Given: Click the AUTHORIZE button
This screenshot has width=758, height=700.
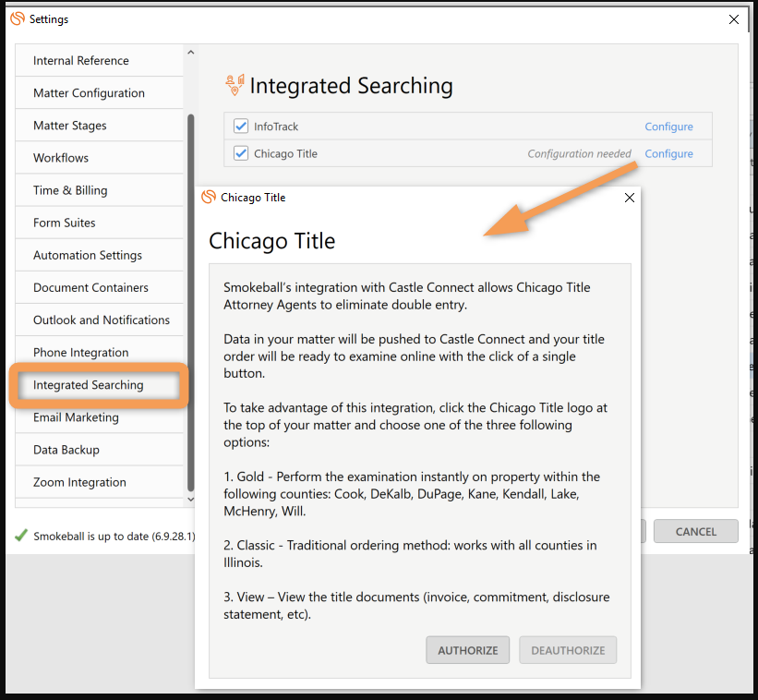Looking at the screenshot, I should pyautogui.click(x=467, y=650).
